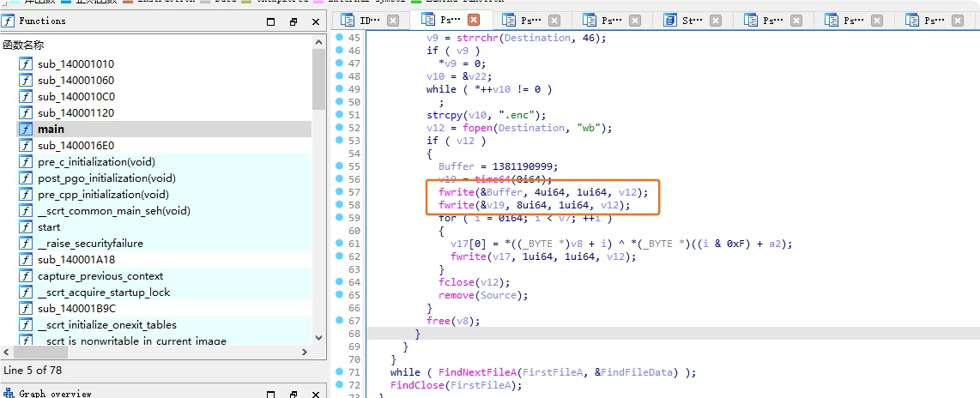Click the 函数名称 column header
Viewport: 980px width, 398px height.
23,45
